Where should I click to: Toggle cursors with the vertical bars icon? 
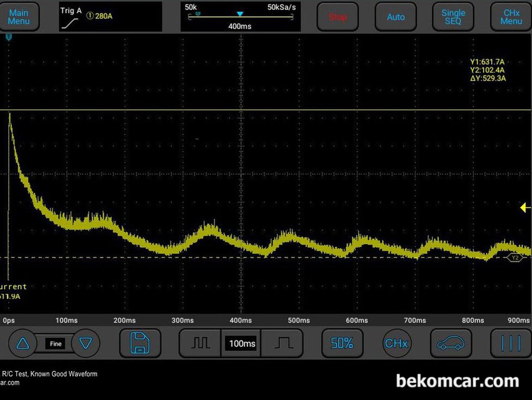pyautogui.click(x=511, y=343)
